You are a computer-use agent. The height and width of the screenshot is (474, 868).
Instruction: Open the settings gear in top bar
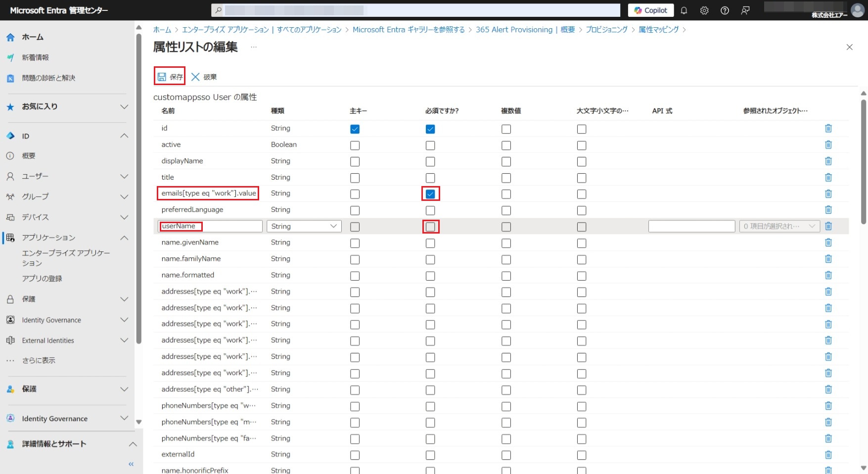pyautogui.click(x=704, y=10)
